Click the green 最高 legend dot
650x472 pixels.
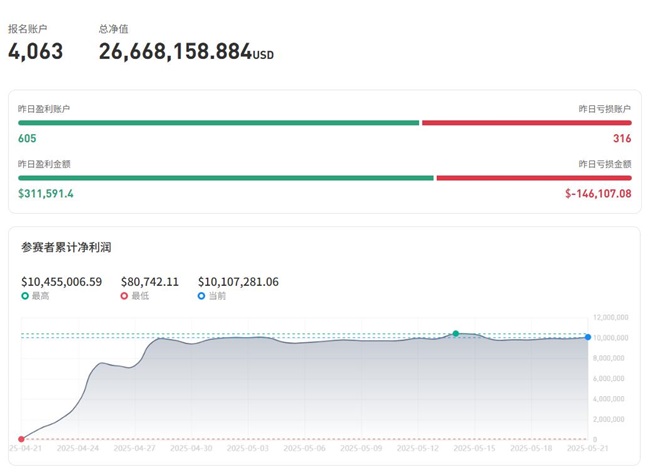pos(25,297)
